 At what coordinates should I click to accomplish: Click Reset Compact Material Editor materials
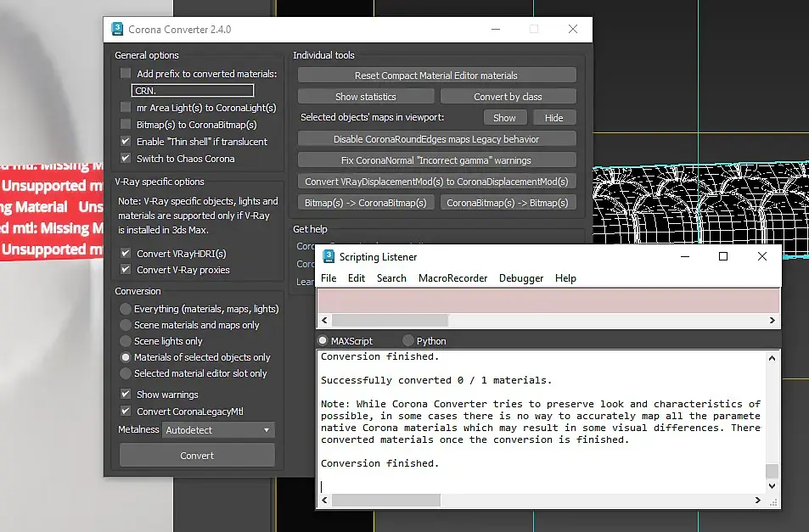436,76
